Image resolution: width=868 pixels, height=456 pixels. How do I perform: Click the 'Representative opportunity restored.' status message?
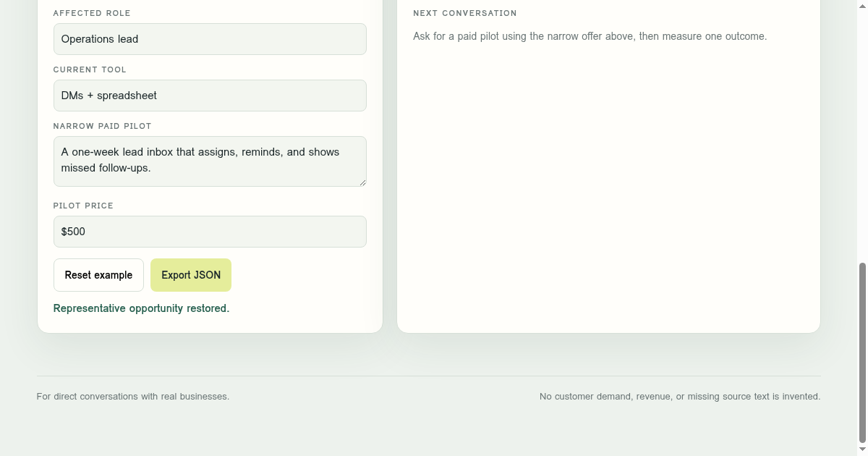141,308
